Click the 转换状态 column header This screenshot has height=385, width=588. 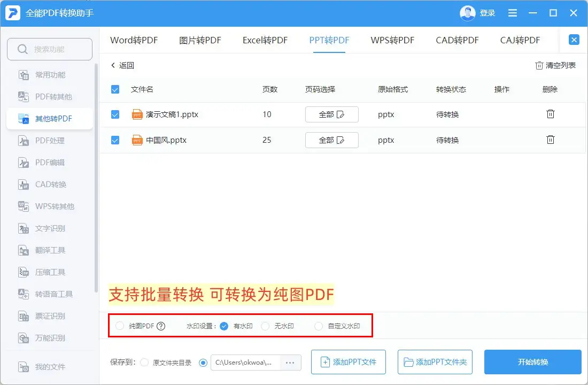click(451, 89)
